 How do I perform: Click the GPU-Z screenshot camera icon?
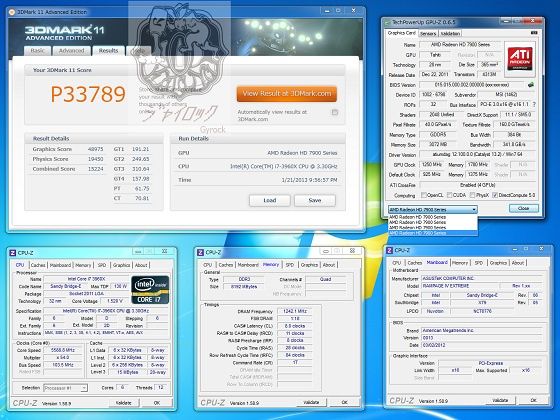[x=534, y=33]
